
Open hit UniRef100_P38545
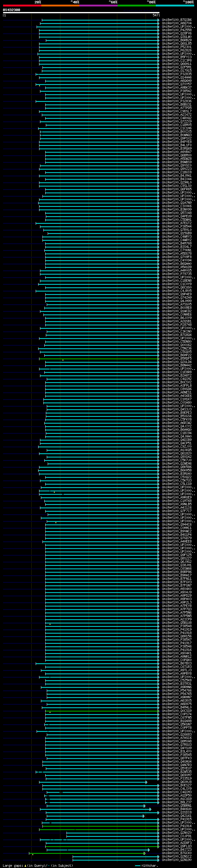(x=177, y=755)
